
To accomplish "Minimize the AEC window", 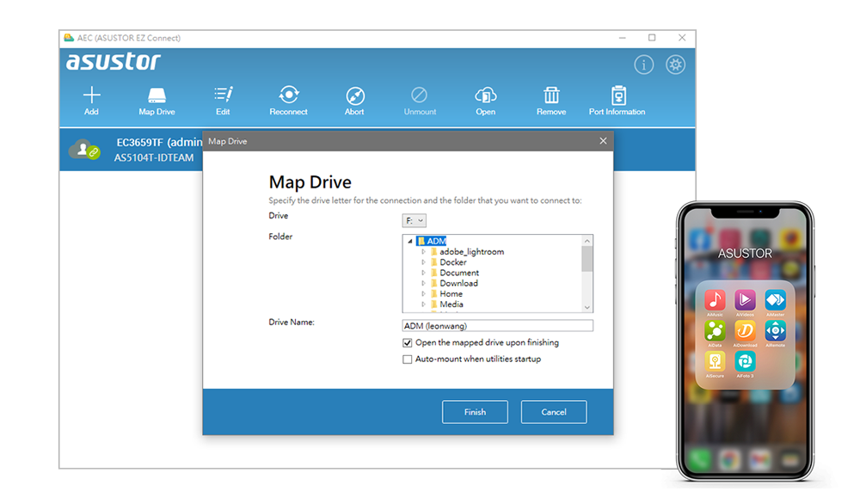I will coord(622,38).
